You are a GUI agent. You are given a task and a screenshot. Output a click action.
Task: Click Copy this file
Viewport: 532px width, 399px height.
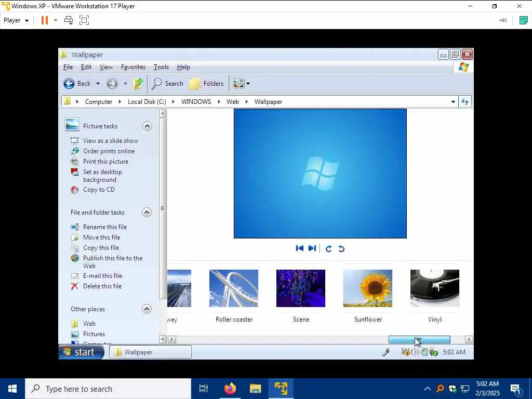[101, 248]
